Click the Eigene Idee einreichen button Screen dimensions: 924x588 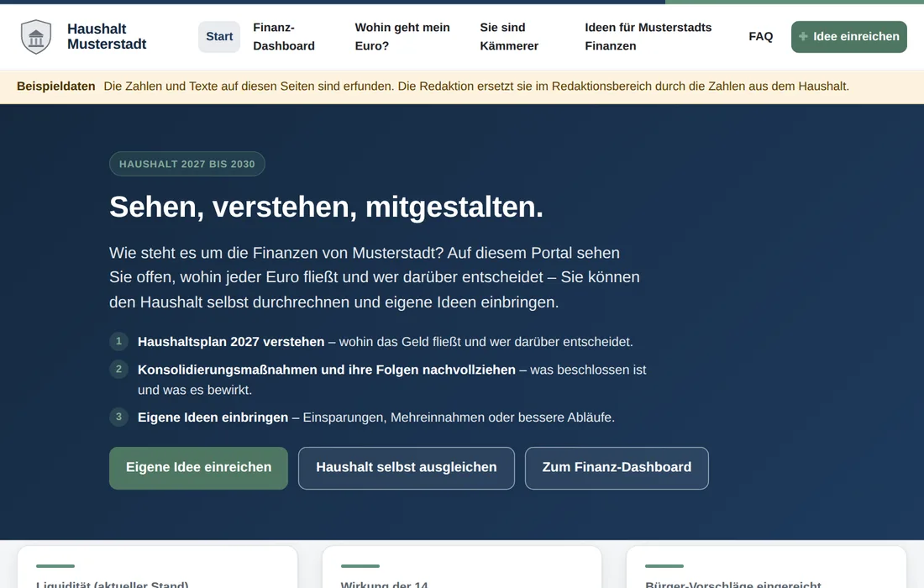coord(198,468)
